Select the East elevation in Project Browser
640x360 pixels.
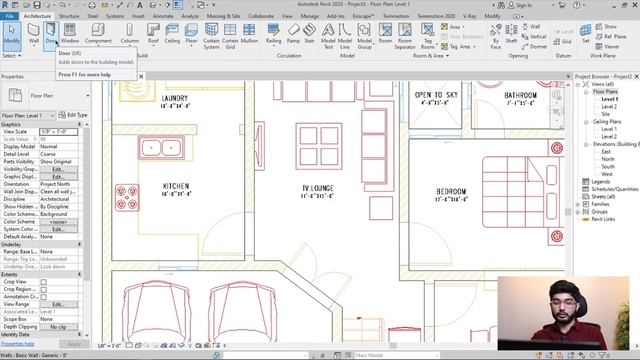(x=606, y=151)
